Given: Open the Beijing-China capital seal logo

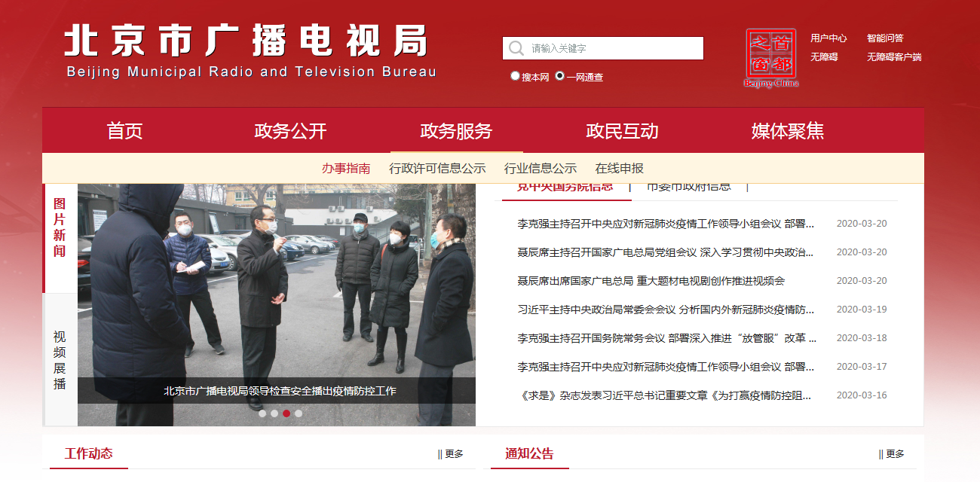Looking at the screenshot, I should click(x=770, y=58).
